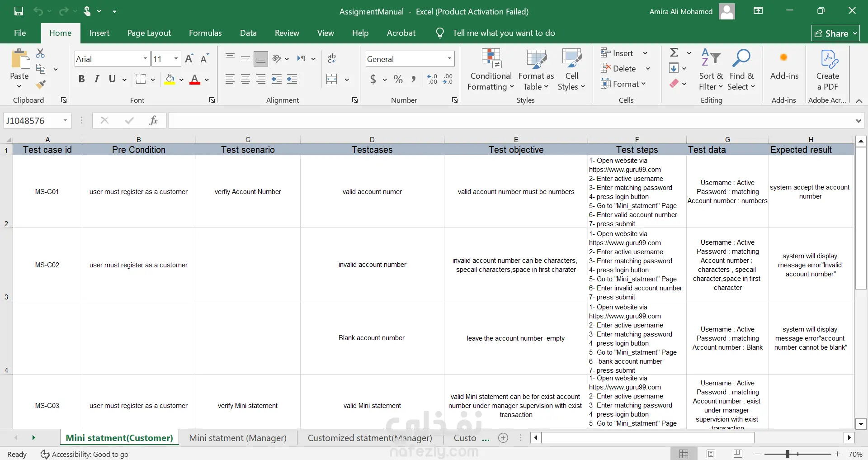Open Conditional Formatting dropdown

(491, 70)
